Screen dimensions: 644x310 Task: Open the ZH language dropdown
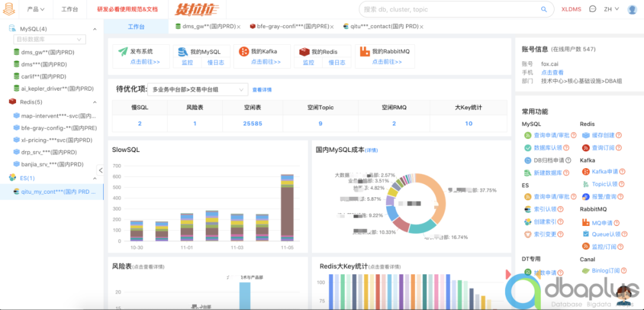pyautogui.click(x=611, y=9)
